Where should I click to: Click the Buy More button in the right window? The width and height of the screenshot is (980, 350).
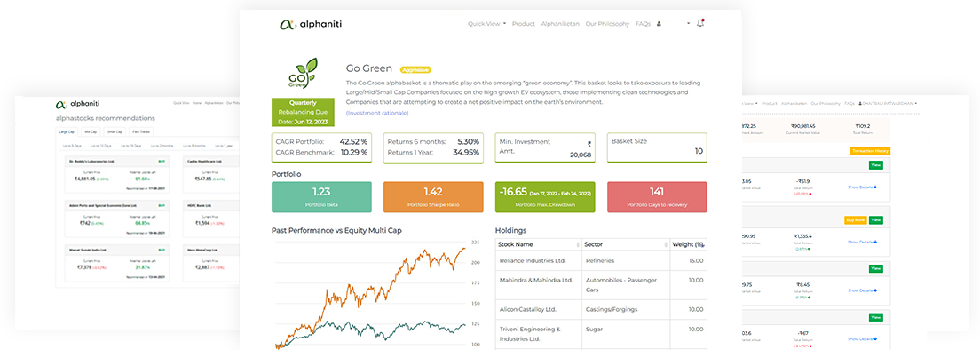[x=855, y=220]
